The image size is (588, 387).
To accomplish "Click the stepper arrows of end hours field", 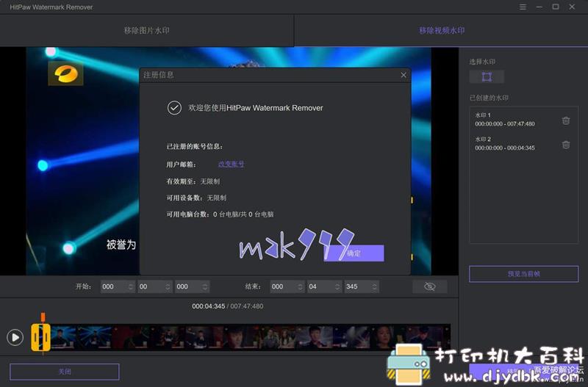I will [x=300, y=286].
